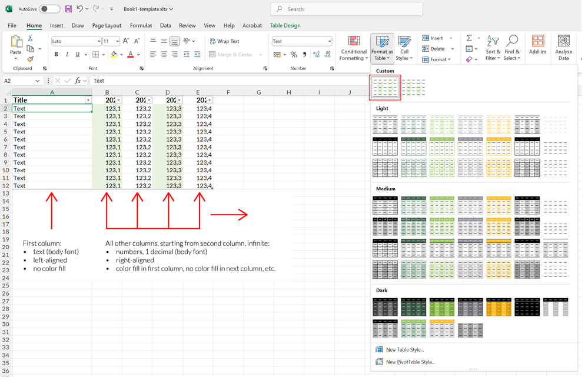Click the Format as Table button
588x381 pixels.
382,48
